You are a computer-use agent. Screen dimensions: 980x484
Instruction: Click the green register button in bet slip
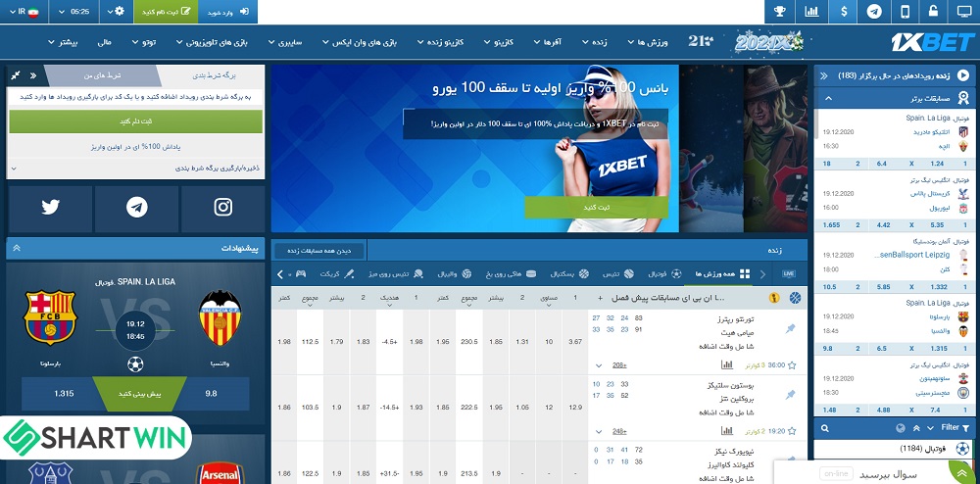pyautogui.click(x=135, y=121)
